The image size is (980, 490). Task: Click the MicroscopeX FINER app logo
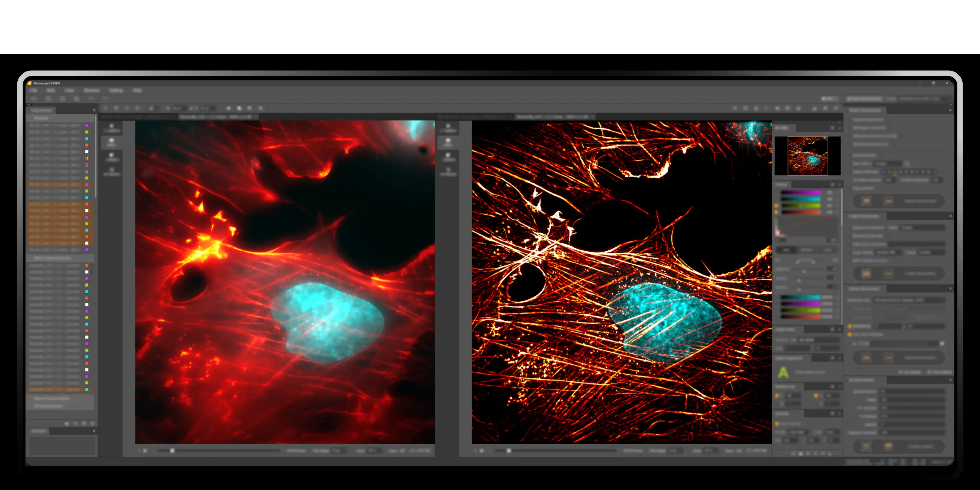29,83
